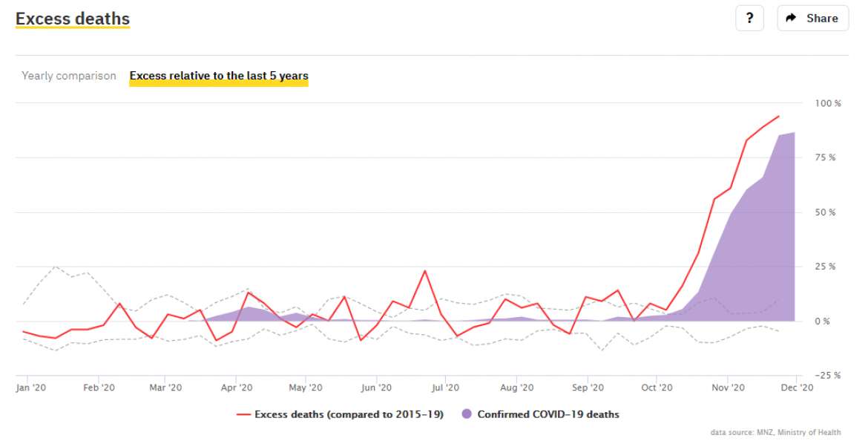Click the Share arrow icon
The image size is (868, 444).
click(x=792, y=19)
